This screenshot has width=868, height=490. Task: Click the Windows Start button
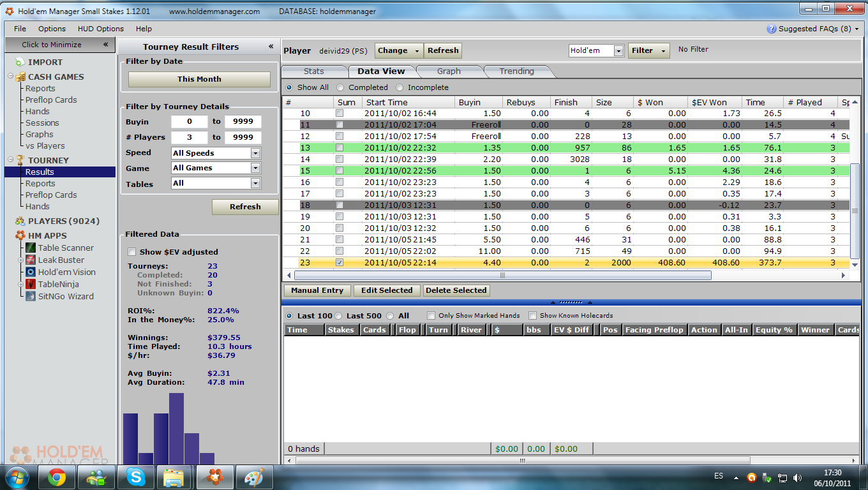[17, 477]
